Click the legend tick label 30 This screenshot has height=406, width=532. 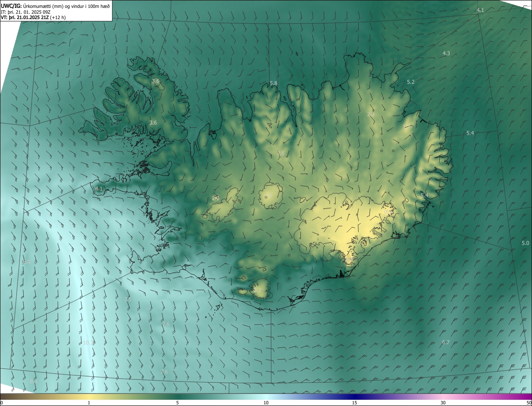point(443,403)
